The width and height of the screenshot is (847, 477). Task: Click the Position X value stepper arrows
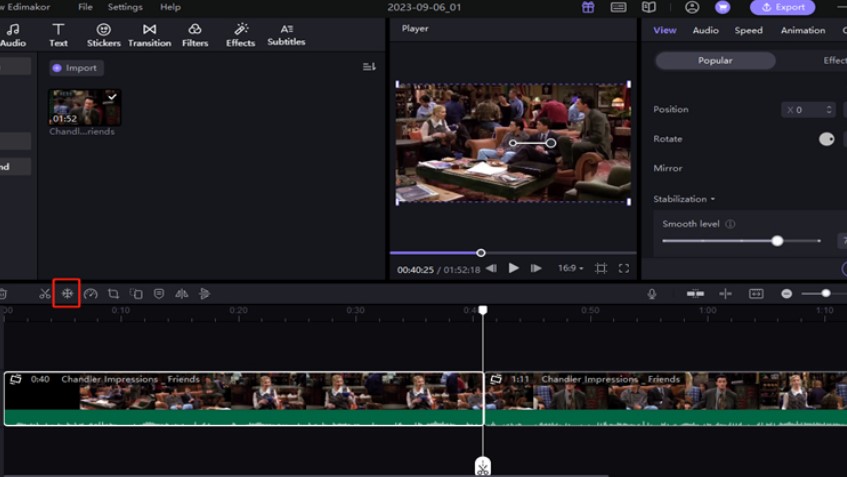coord(829,110)
